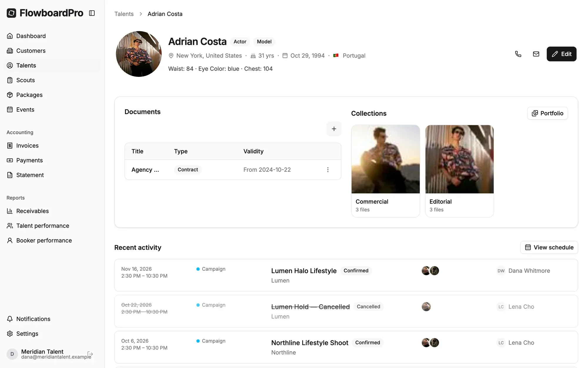This screenshot has width=588, height=368.
Task: Go back to Talents breadcrumb
Action: [124, 14]
